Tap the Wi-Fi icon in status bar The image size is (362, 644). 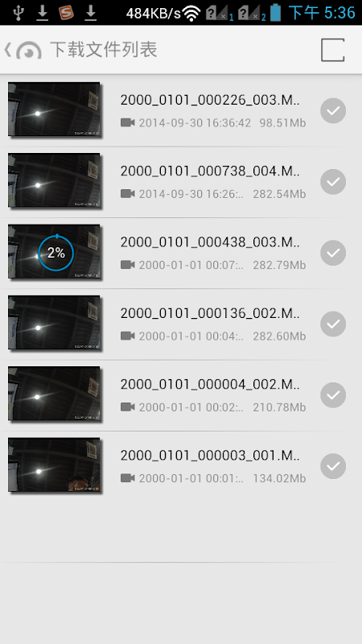tap(191, 14)
